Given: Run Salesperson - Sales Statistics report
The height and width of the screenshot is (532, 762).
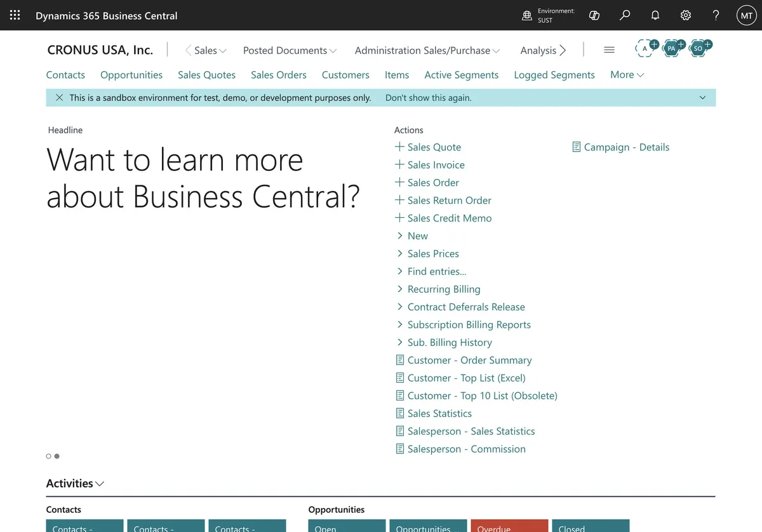Looking at the screenshot, I should pos(465,431).
